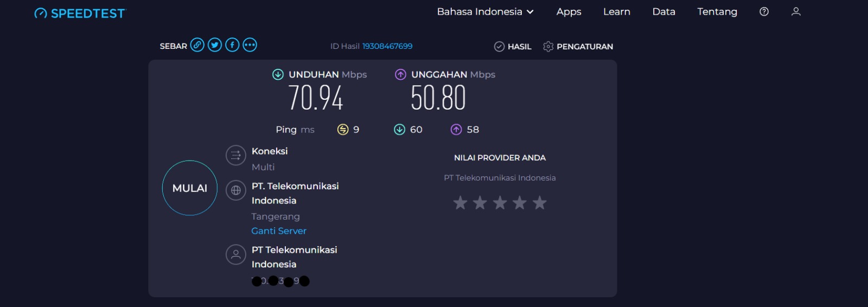Click the MULAI start button
This screenshot has width=868, height=307.
point(190,188)
